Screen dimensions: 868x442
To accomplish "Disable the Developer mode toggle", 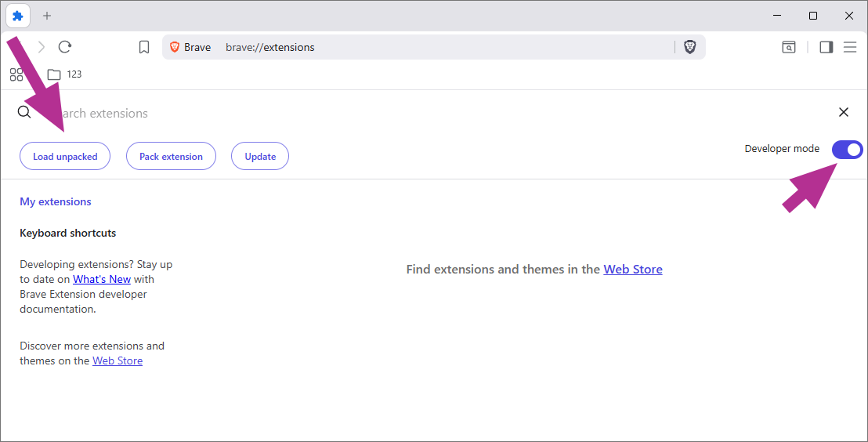I will coord(847,149).
